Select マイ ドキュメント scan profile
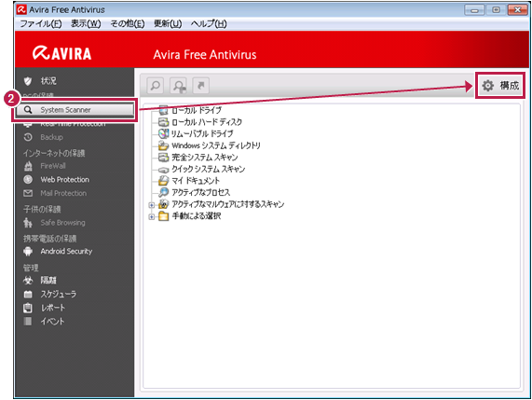532x400 pixels. tap(196, 181)
